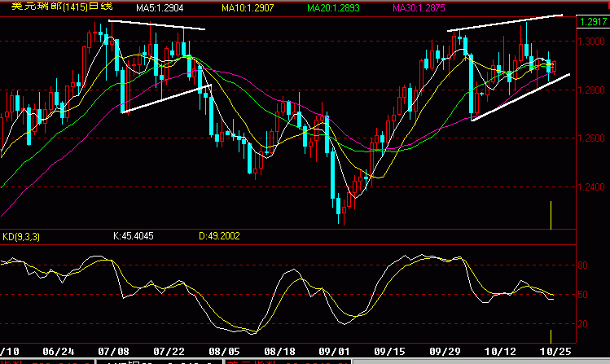Select the MA5:1.2904 indicator label

click(160, 8)
